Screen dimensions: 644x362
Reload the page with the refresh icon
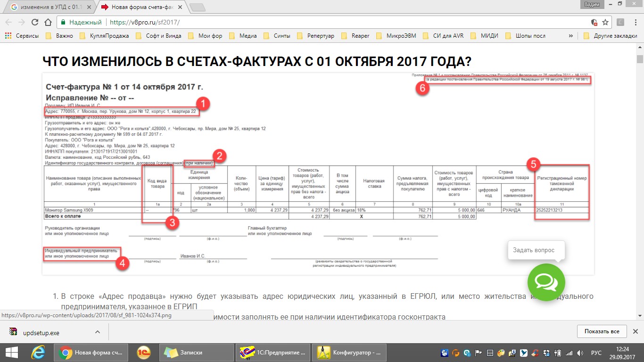click(x=34, y=22)
